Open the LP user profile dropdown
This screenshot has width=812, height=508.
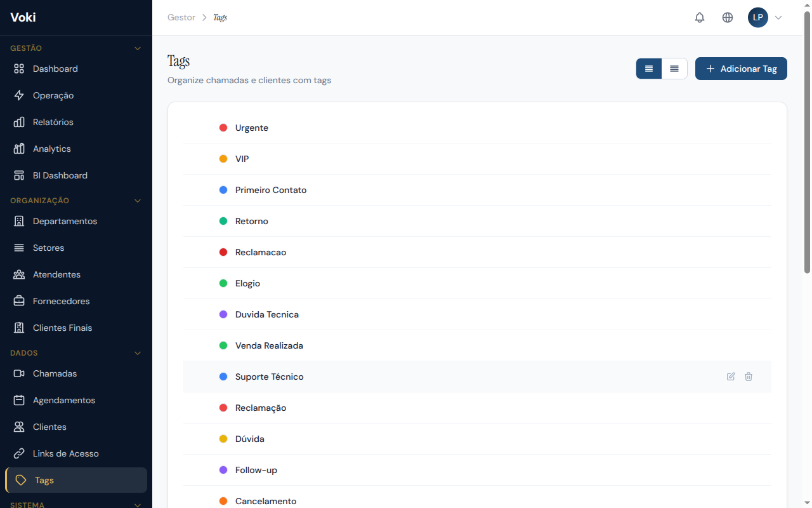[x=765, y=18]
